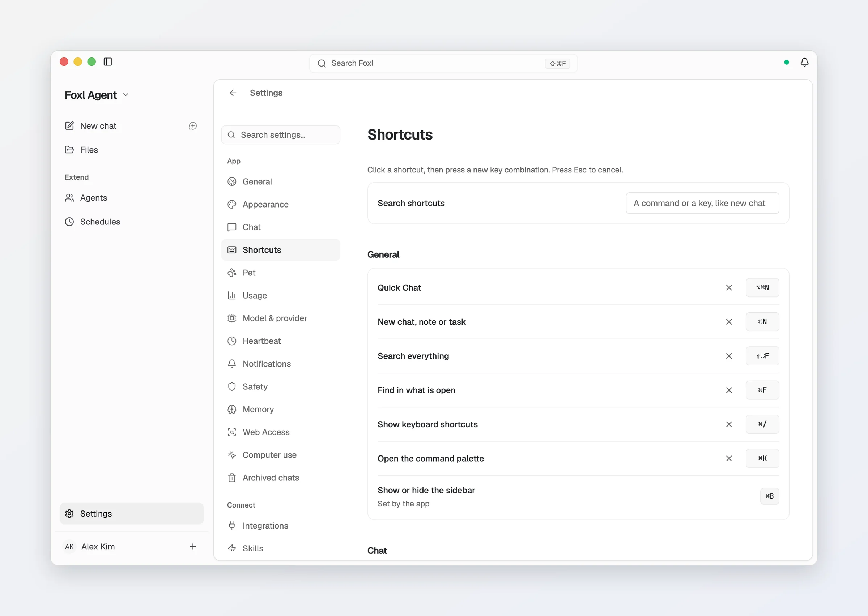Clear the Search everything shortcut
This screenshot has height=616, width=868.
pos(729,356)
